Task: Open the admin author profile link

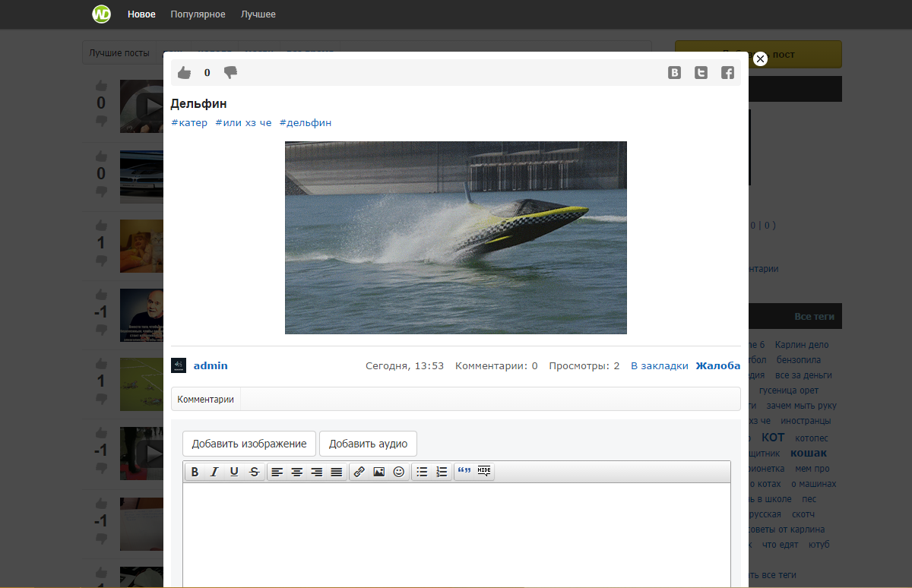Action: pyautogui.click(x=211, y=365)
